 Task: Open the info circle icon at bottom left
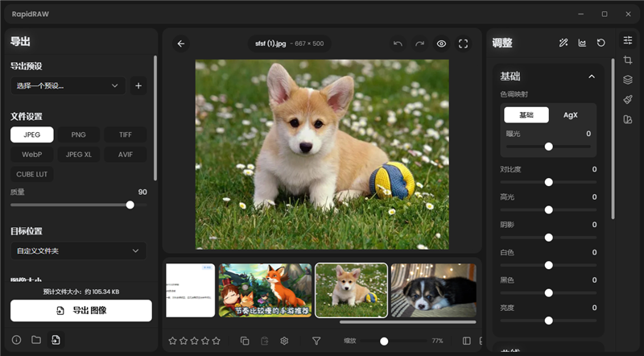[x=16, y=340]
